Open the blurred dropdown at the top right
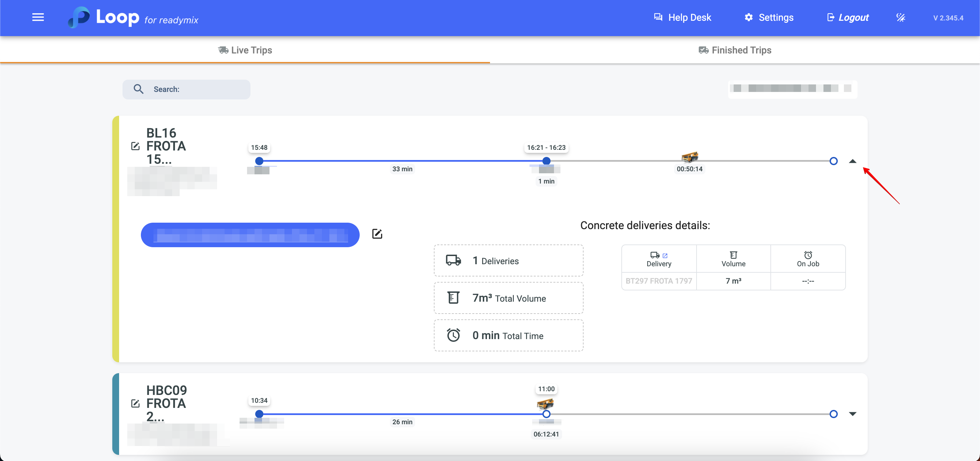980x461 pixels. coord(793,89)
